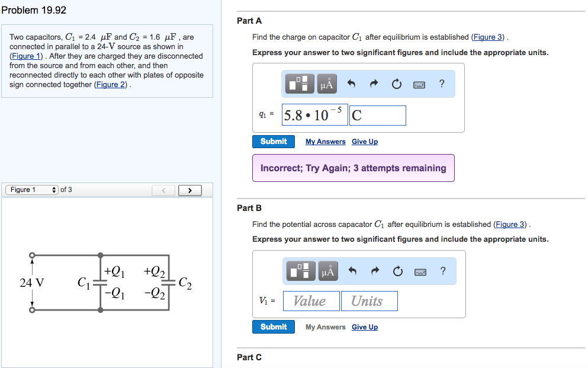This screenshot has width=588, height=368.
Task: Open Figure 3 link in Part A
Action: [x=487, y=37]
